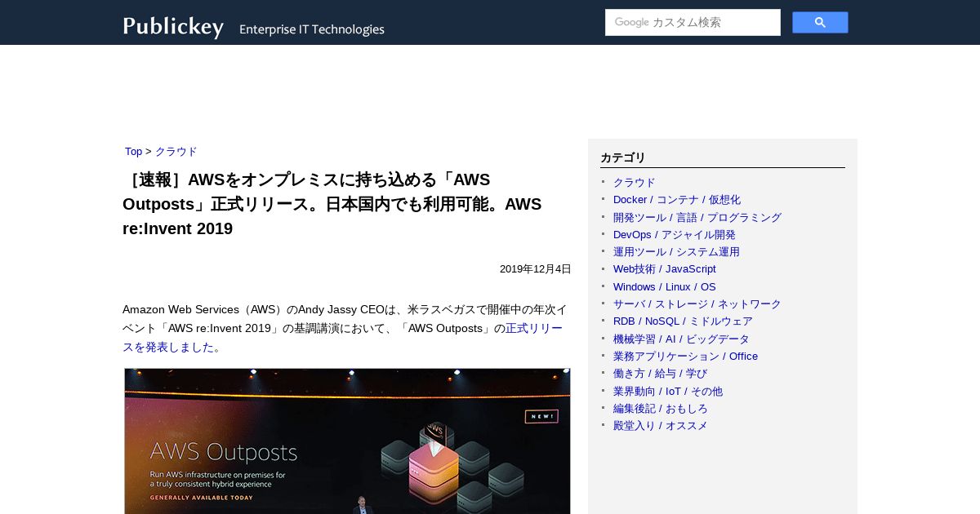Viewport: 980px width, 514px height.
Task: Open 殿堂入り / オススメ category
Action: [x=661, y=426]
